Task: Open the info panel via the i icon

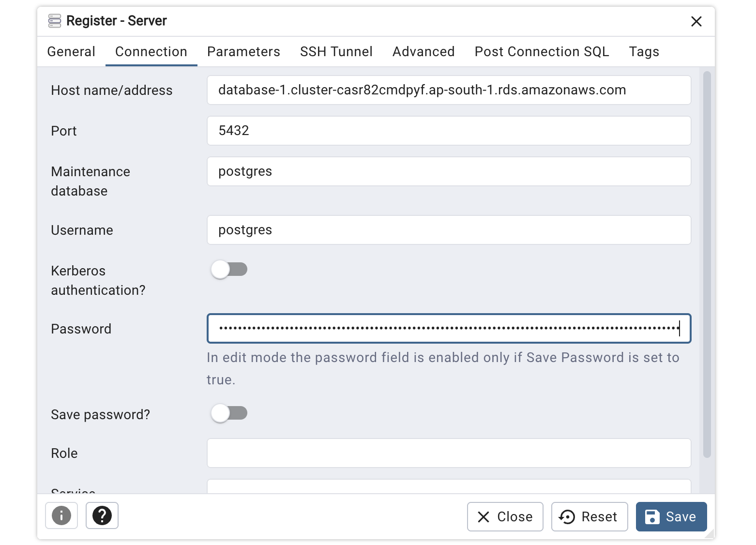Action: (x=61, y=516)
